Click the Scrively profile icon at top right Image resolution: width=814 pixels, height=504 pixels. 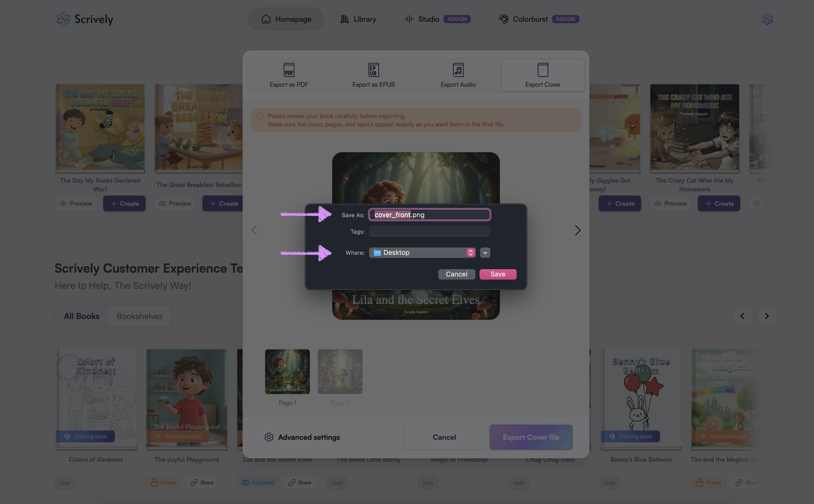tap(767, 19)
